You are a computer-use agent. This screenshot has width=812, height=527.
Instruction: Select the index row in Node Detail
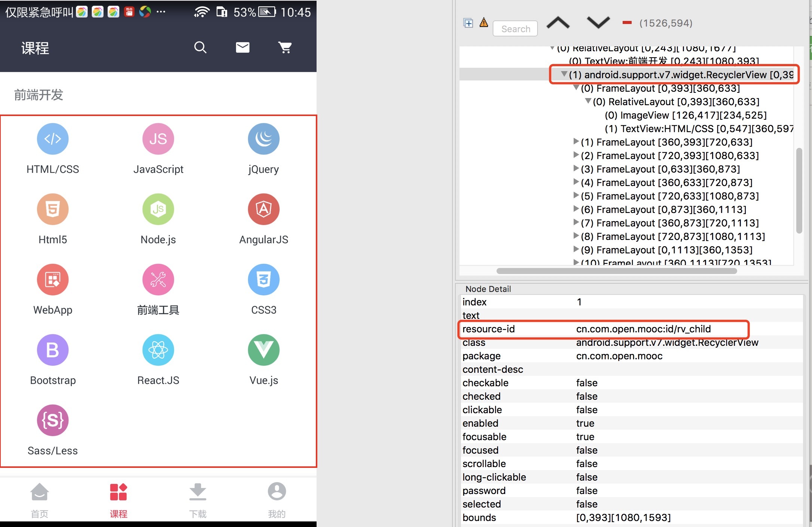pos(632,302)
